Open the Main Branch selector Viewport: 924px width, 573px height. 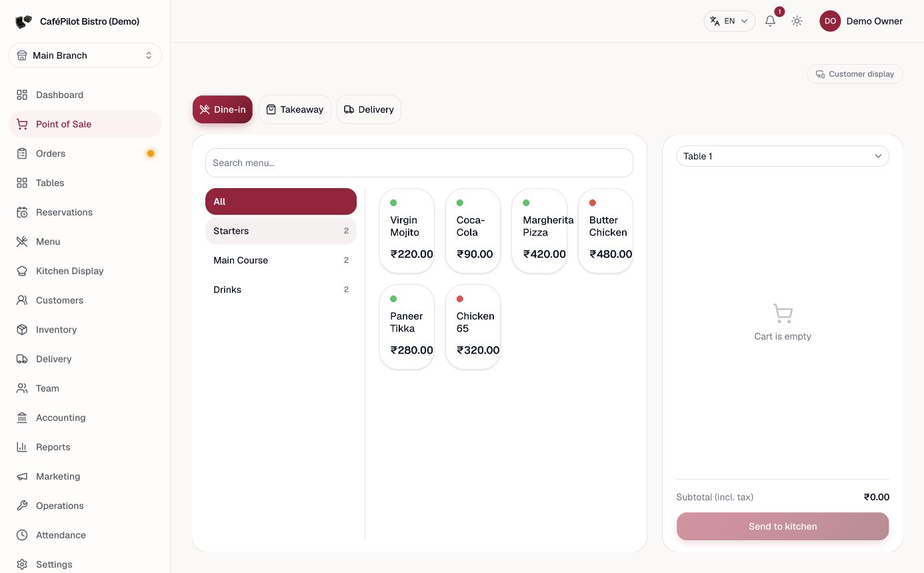tap(85, 55)
